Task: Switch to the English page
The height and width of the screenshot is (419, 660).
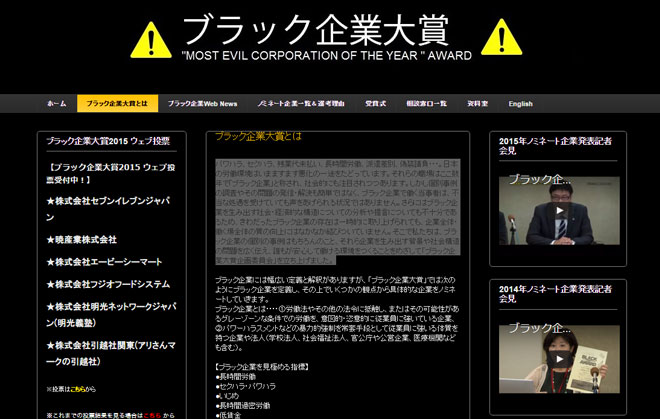Action: tap(520, 104)
